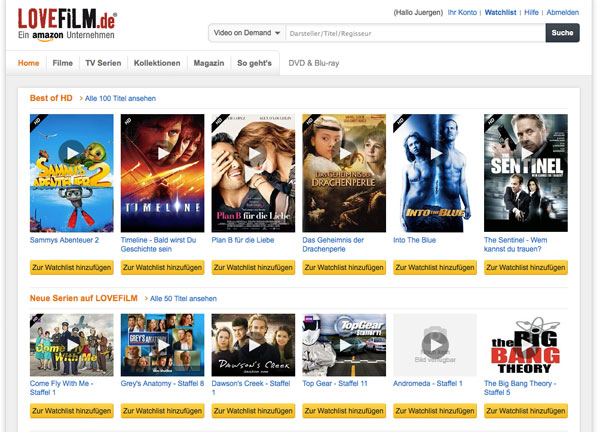Open Andromeda - Staffel 1 link

coord(427,383)
